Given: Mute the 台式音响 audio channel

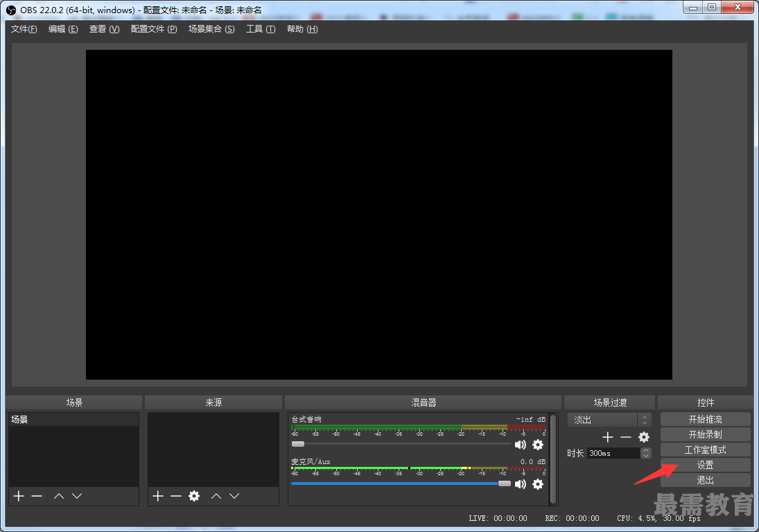Looking at the screenshot, I should click(521, 445).
